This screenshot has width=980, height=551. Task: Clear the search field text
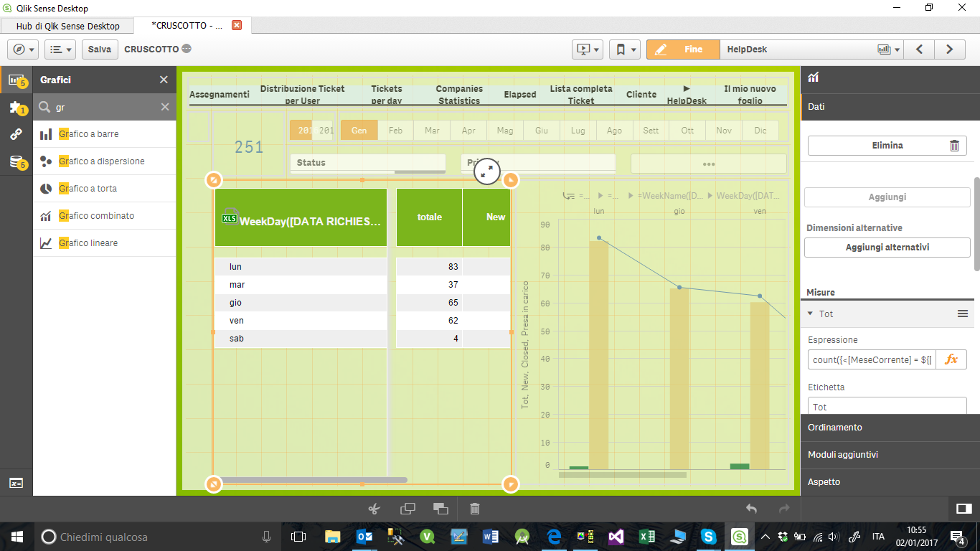coord(165,107)
